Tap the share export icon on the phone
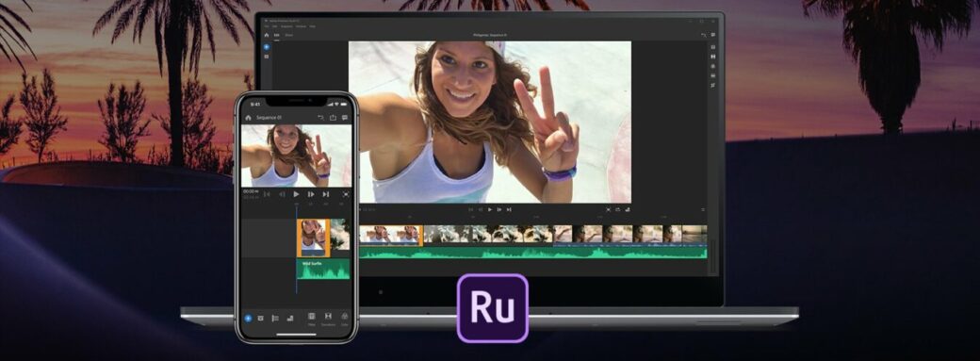980x361 pixels. [333, 118]
